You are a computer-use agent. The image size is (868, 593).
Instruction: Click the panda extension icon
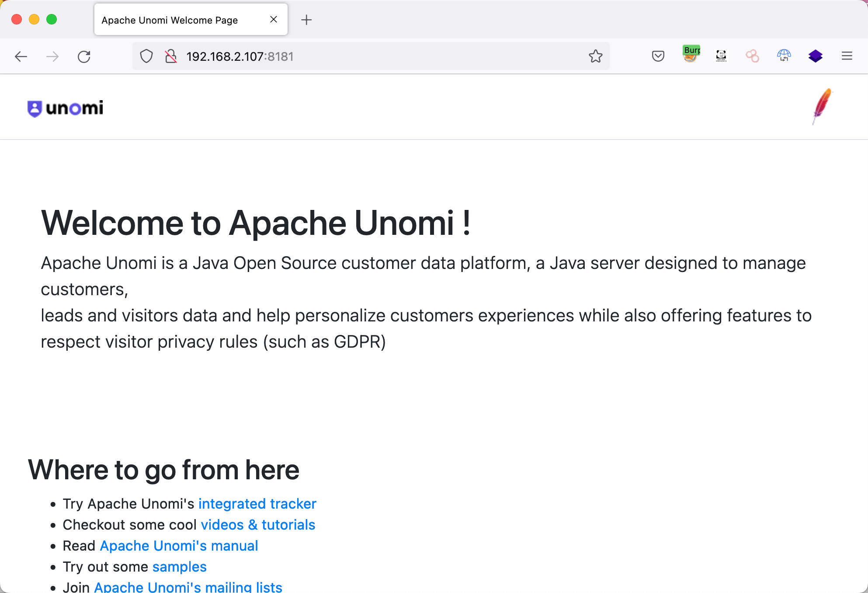coord(721,56)
